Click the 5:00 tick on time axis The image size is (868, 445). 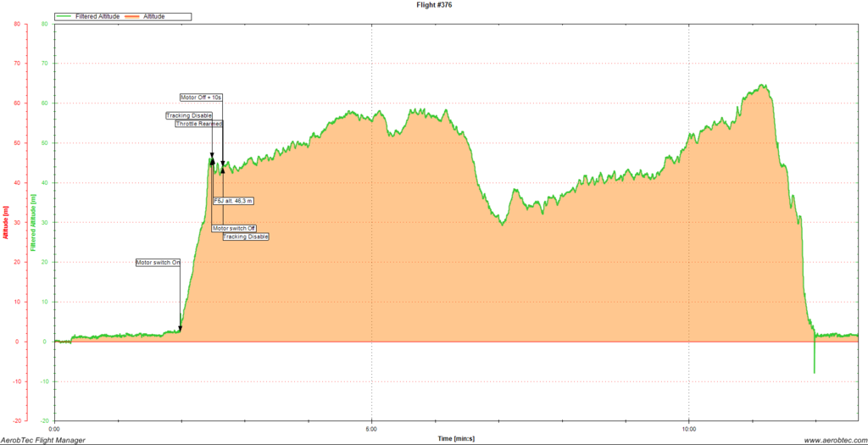pos(372,428)
